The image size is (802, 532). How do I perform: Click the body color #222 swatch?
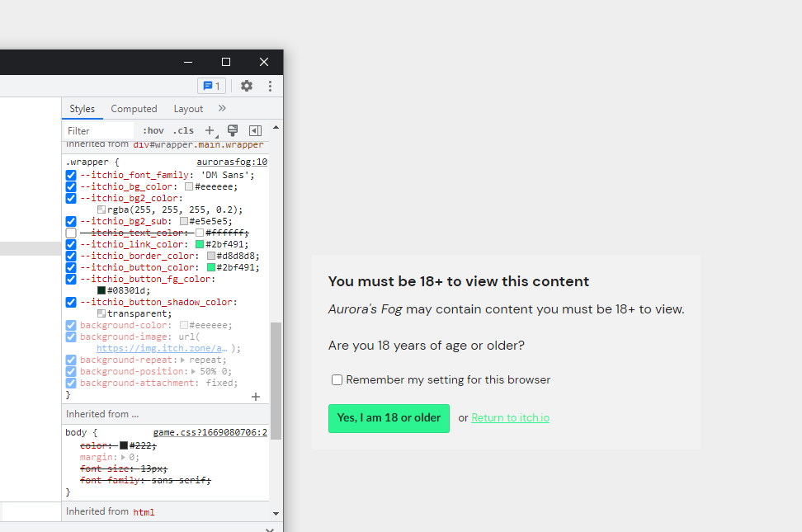click(x=124, y=445)
